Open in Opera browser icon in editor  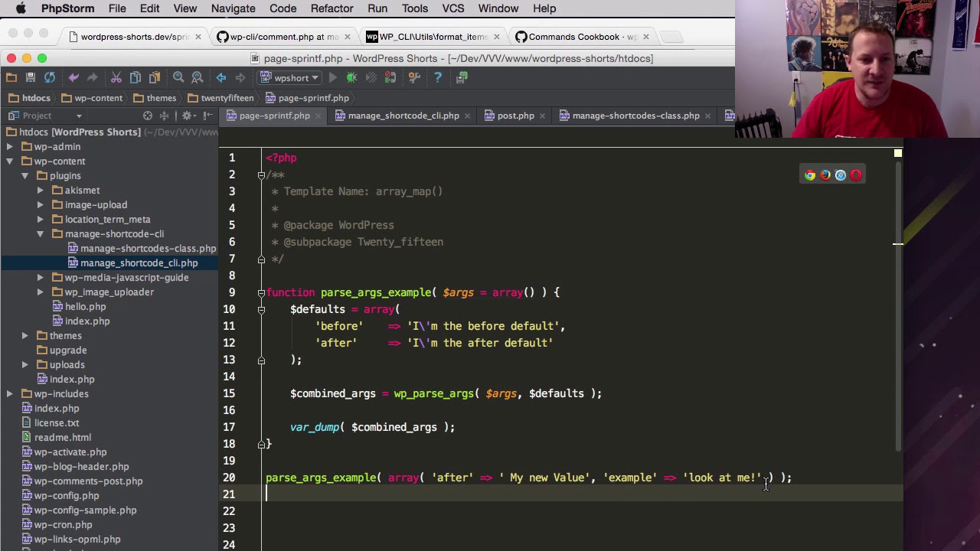pyautogui.click(x=856, y=175)
